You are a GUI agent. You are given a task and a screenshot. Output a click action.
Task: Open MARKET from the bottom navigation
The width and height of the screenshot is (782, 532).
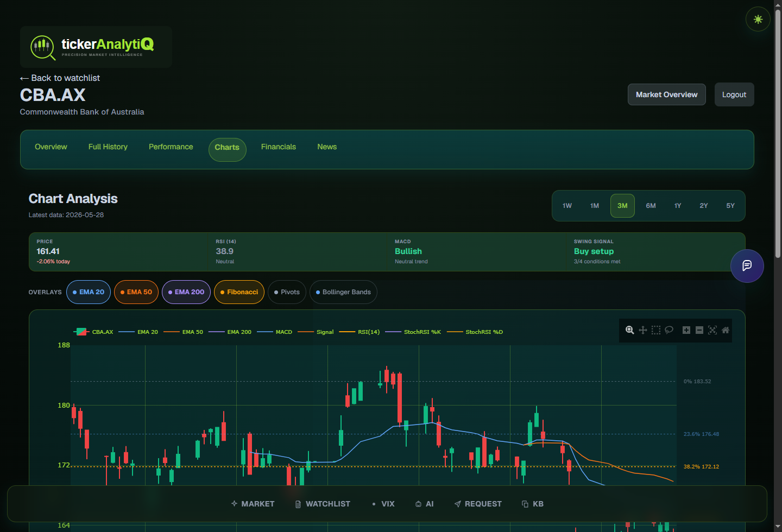coord(253,504)
